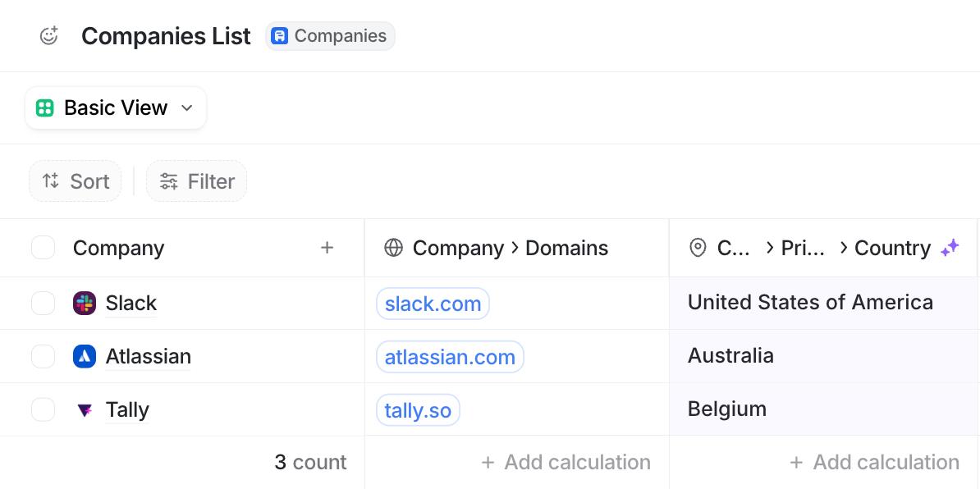Click the location pin icon in Country header

[x=698, y=248]
